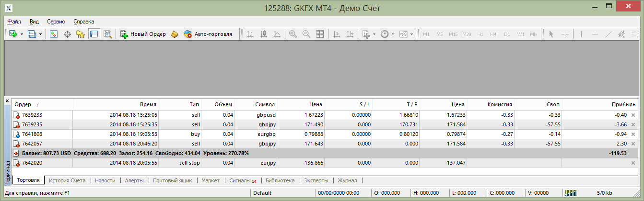Screen dimensions: 644x201
Task: Close order 7641808 with its X
Action: (x=633, y=134)
